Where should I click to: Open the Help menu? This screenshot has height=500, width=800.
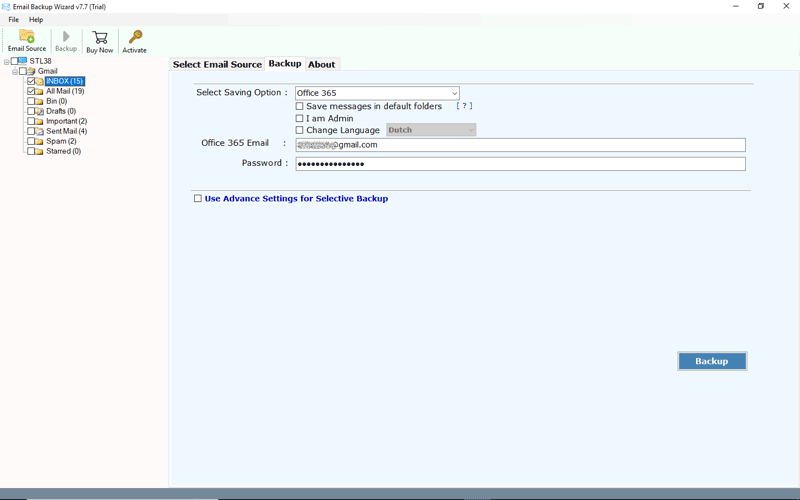pyautogui.click(x=36, y=19)
